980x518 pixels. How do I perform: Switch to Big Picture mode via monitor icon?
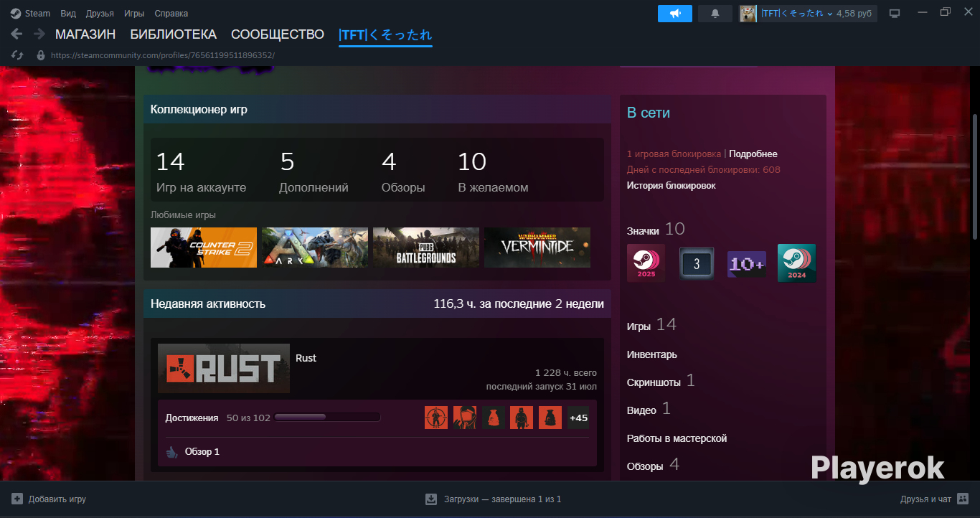[x=895, y=14]
